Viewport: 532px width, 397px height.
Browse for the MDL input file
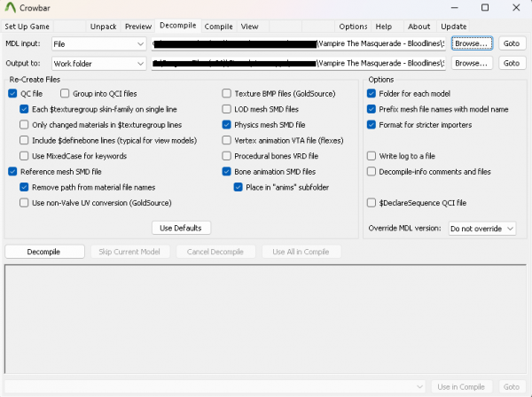coord(472,43)
